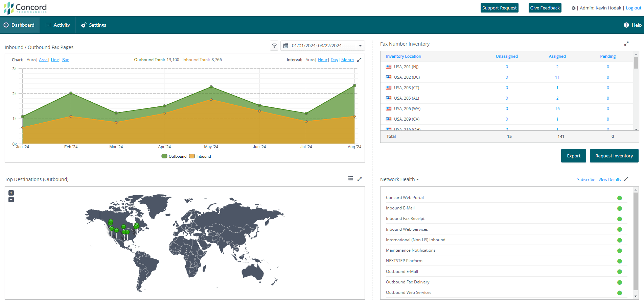The height and width of the screenshot is (303, 644).
Task: Switch Top Destinations to list view icon
Action: tap(350, 178)
